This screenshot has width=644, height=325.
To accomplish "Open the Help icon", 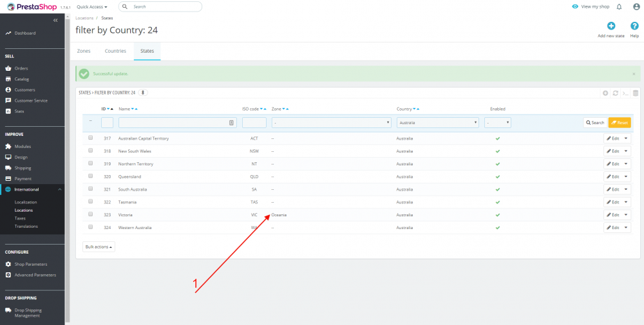I will pos(634,26).
